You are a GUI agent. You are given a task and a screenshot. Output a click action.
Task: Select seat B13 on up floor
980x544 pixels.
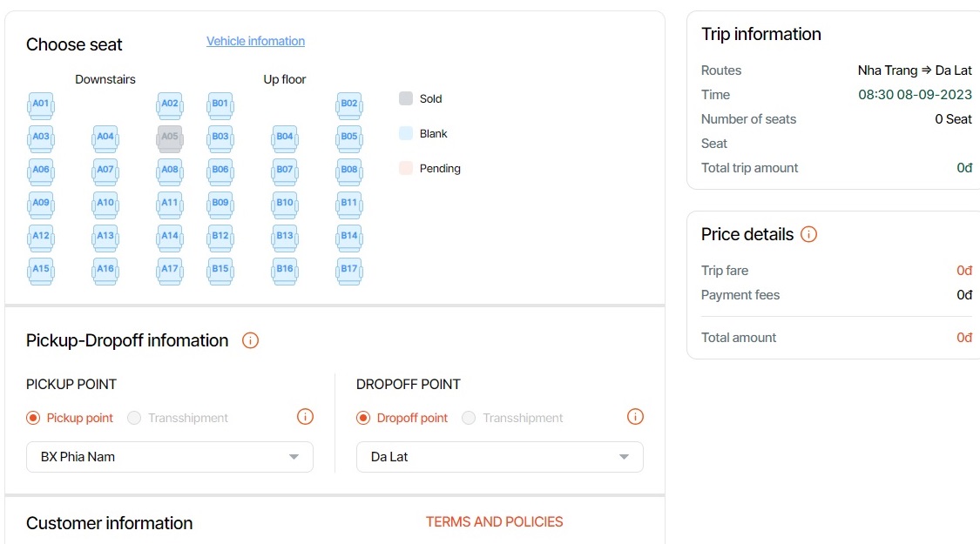[x=285, y=238]
